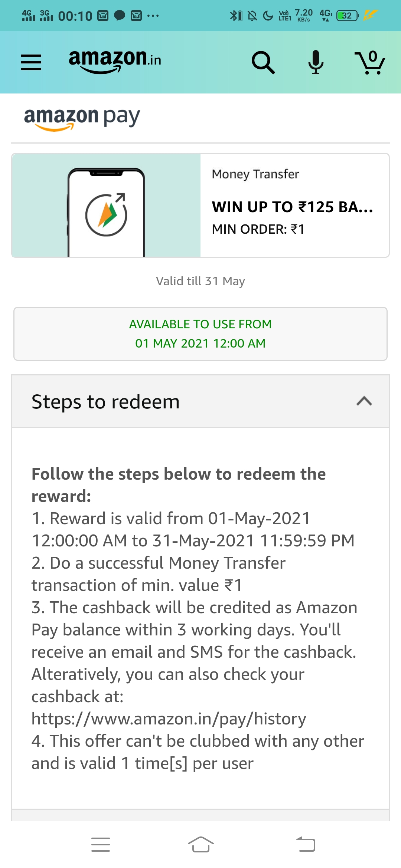
Task: Tap the Amazon Pay logo
Action: point(82,119)
